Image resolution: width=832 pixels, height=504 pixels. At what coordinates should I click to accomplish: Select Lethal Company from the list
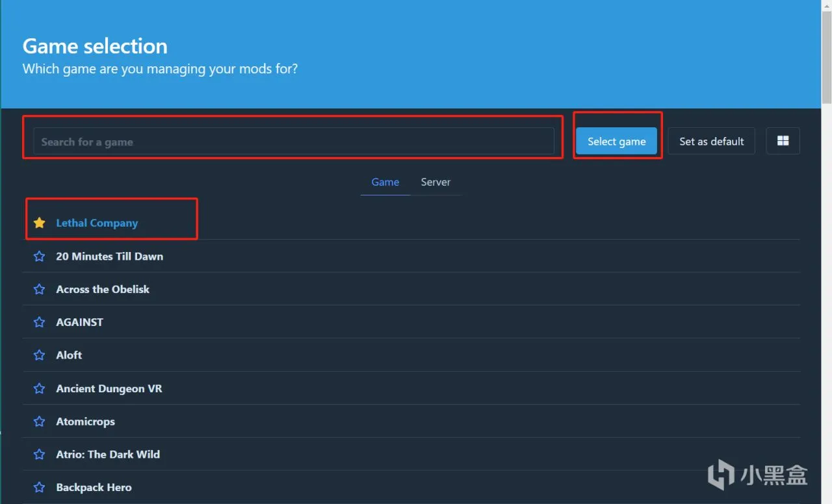point(97,223)
